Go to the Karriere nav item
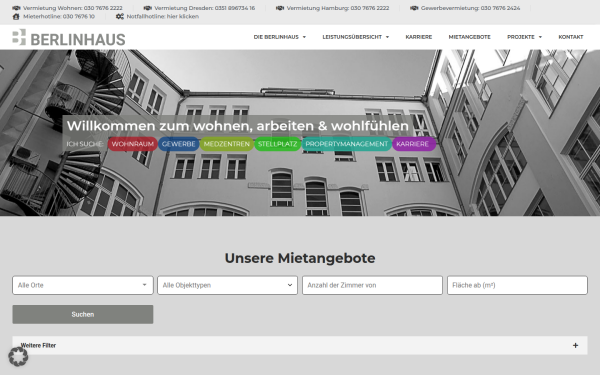The height and width of the screenshot is (375, 600). 419,37
